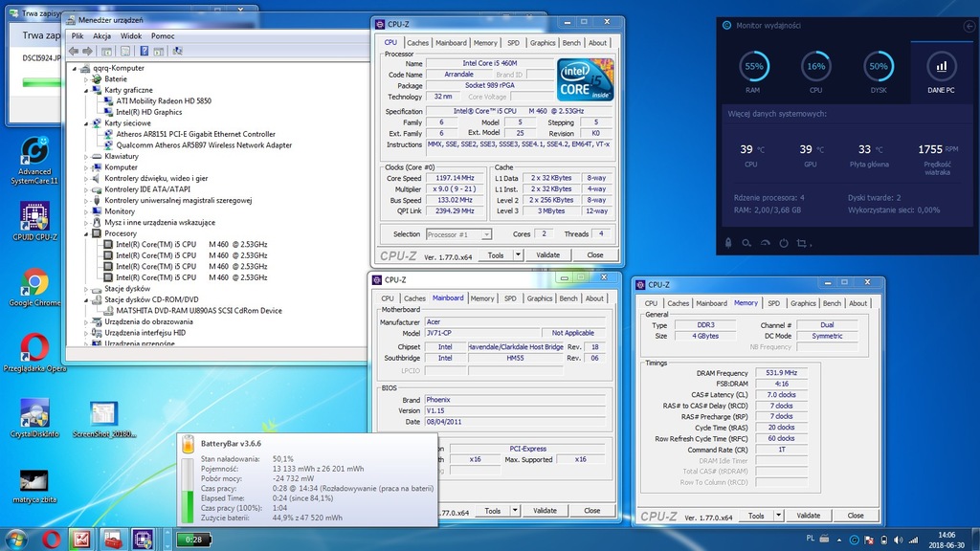Open the Bench tab in the top CPU-Z window
Viewport: 980px width, 551px height.
coord(571,43)
